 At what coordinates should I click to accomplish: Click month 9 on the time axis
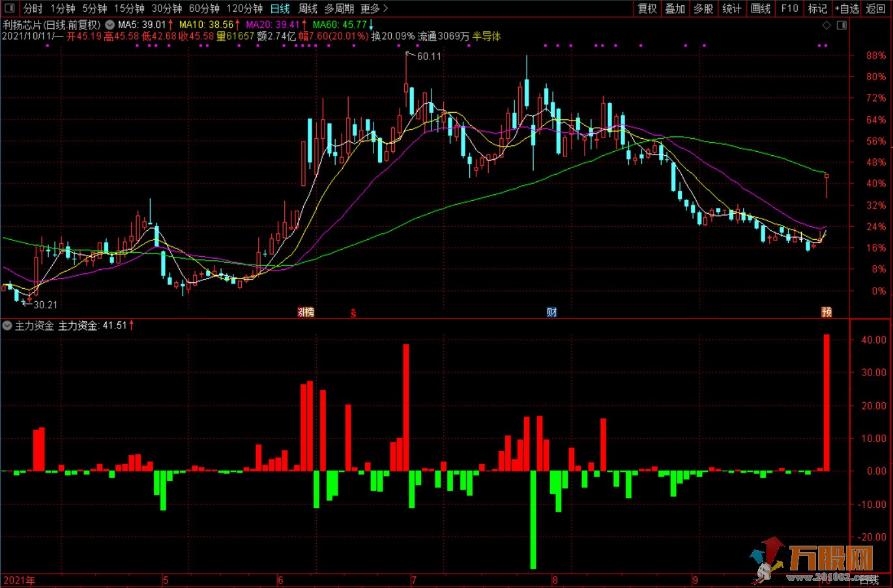[x=695, y=580]
